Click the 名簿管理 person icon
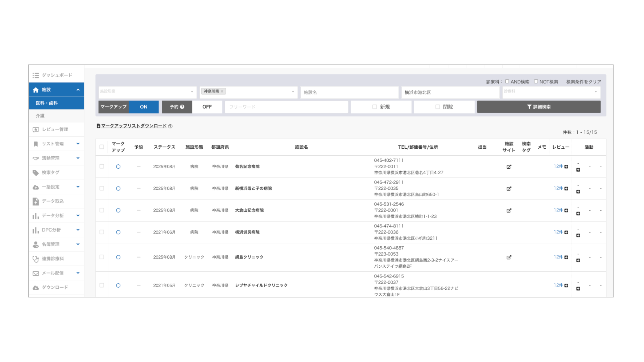The height and width of the screenshot is (362, 644). click(x=36, y=245)
